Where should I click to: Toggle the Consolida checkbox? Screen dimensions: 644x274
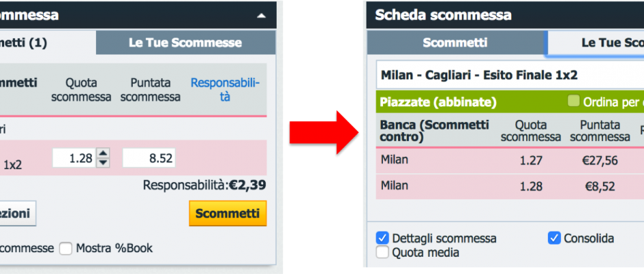pyautogui.click(x=554, y=238)
